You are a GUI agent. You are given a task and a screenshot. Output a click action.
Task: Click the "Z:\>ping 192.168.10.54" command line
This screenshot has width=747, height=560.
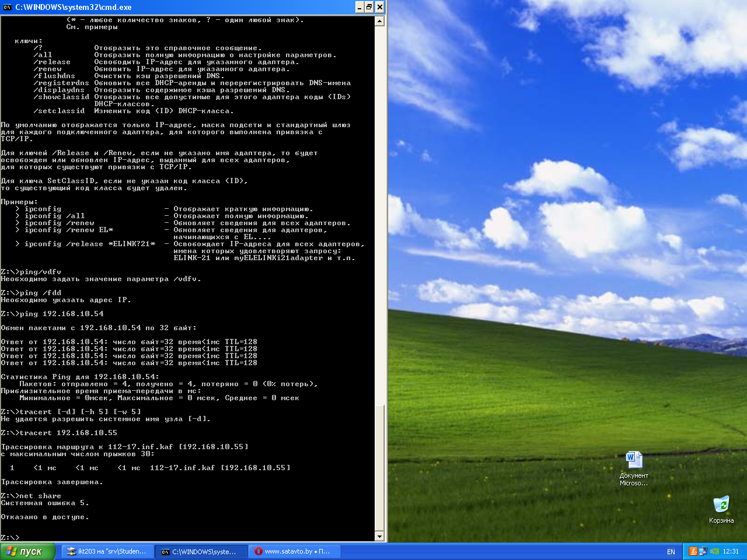click(52, 314)
